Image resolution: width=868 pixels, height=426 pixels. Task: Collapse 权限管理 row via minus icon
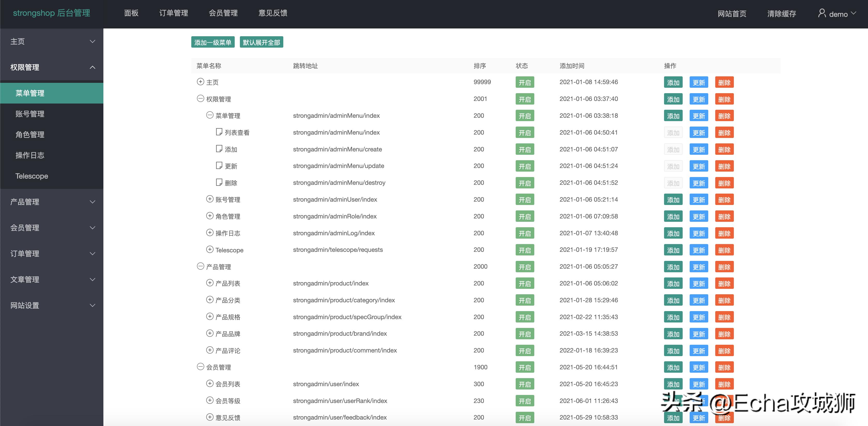coord(201,99)
